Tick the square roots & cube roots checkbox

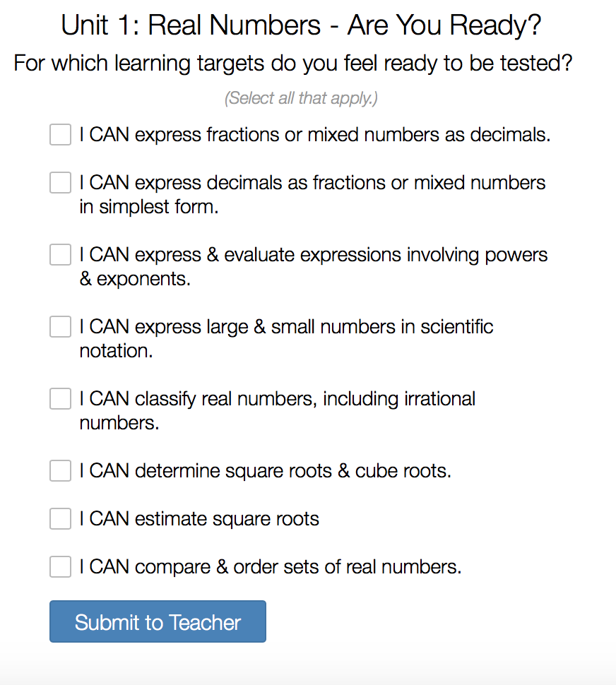pyautogui.click(x=61, y=471)
